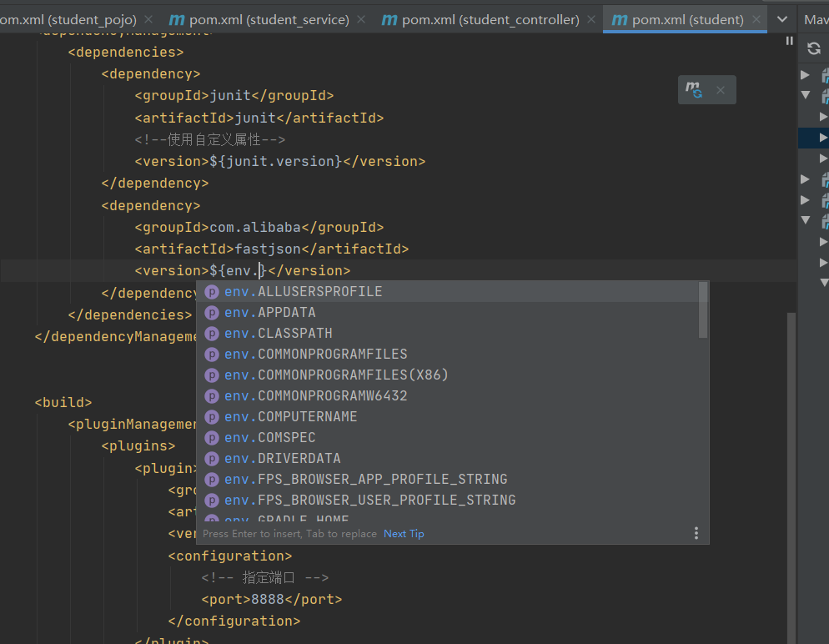
Task: Click property icon beside env.APPDATA
Action: pyautogui.click(x=212, y=313)
